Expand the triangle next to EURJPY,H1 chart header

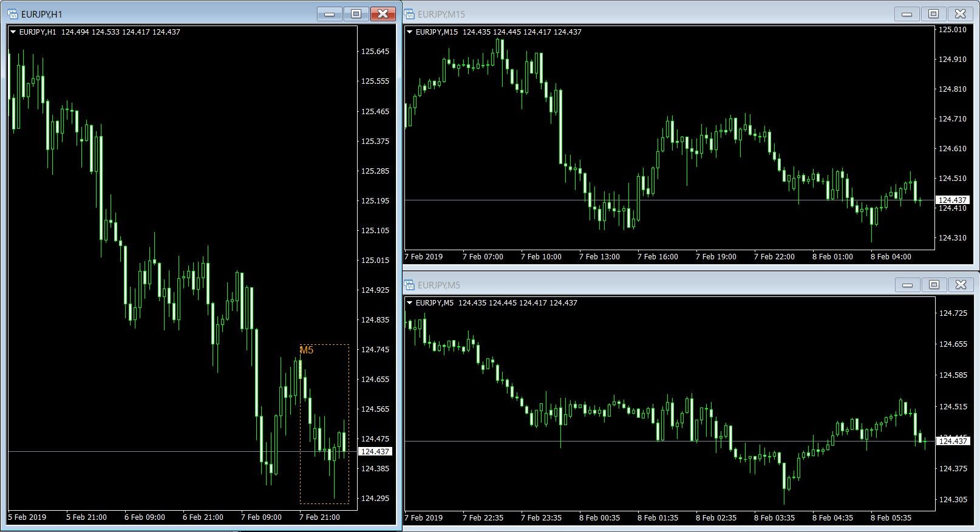point(13,32)
